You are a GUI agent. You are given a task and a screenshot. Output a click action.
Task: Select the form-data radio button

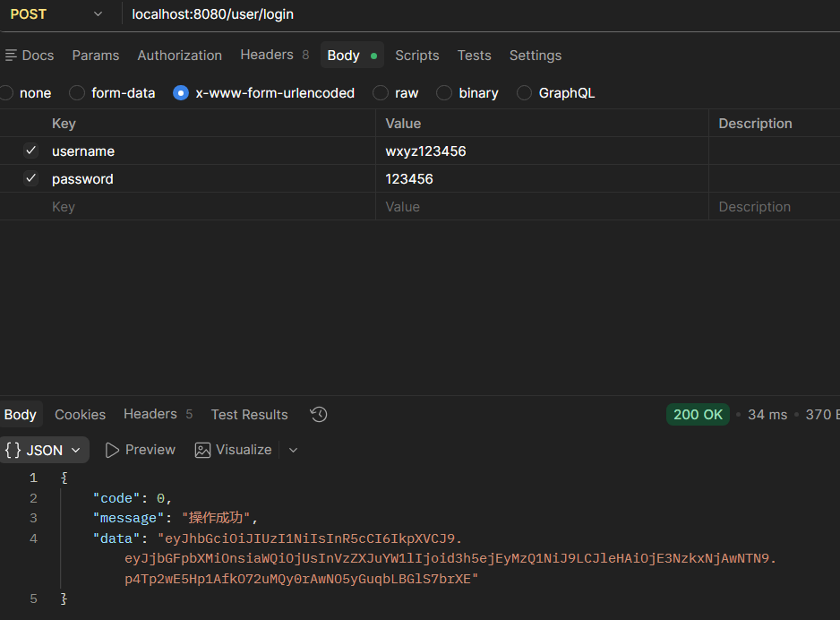coord(77,92)
